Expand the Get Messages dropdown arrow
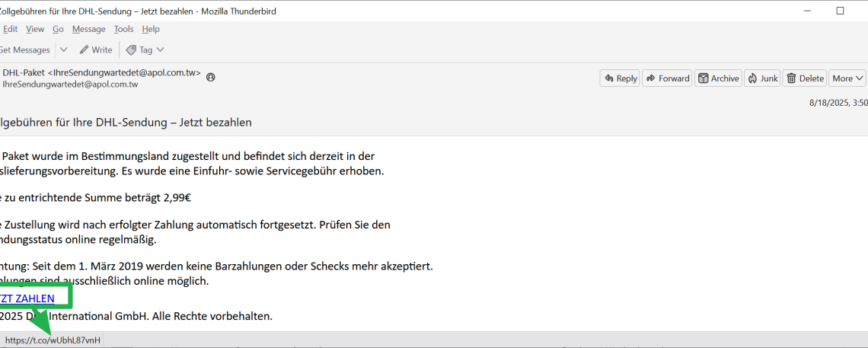The image size is (868, 348). (x=64, y=49)
